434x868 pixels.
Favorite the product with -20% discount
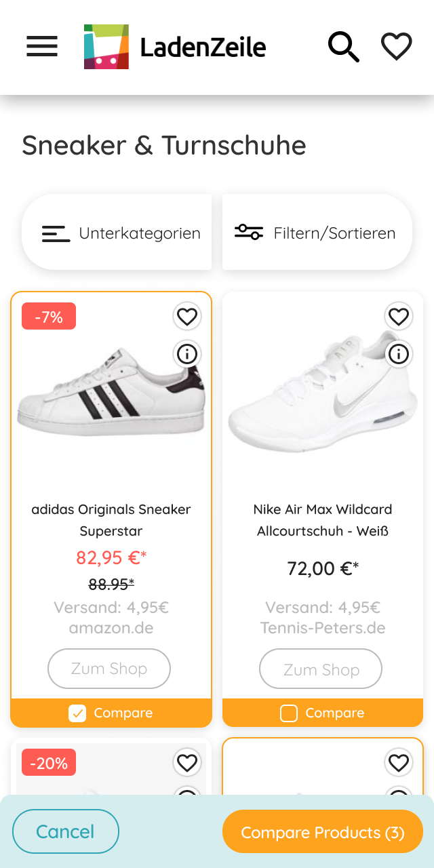(x=186, y=763)
